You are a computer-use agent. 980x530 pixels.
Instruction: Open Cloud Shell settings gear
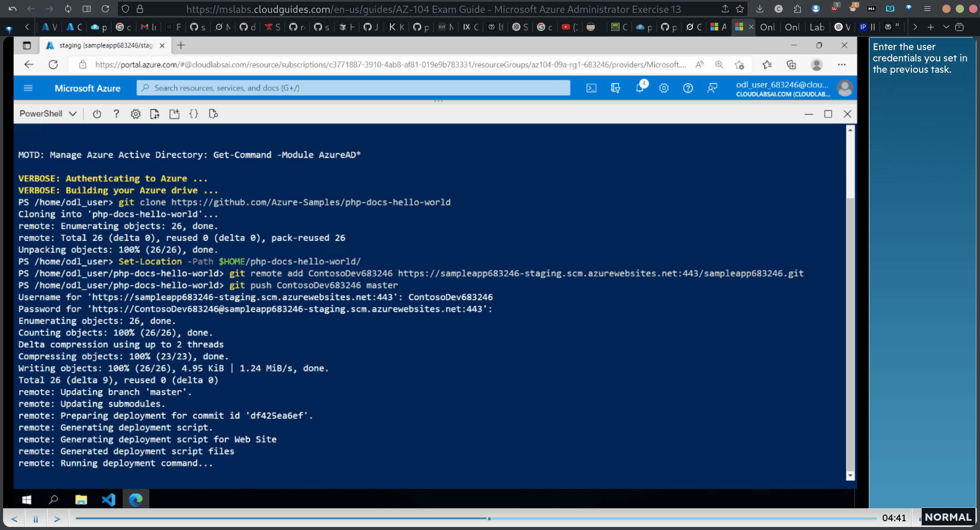[135, 114]
